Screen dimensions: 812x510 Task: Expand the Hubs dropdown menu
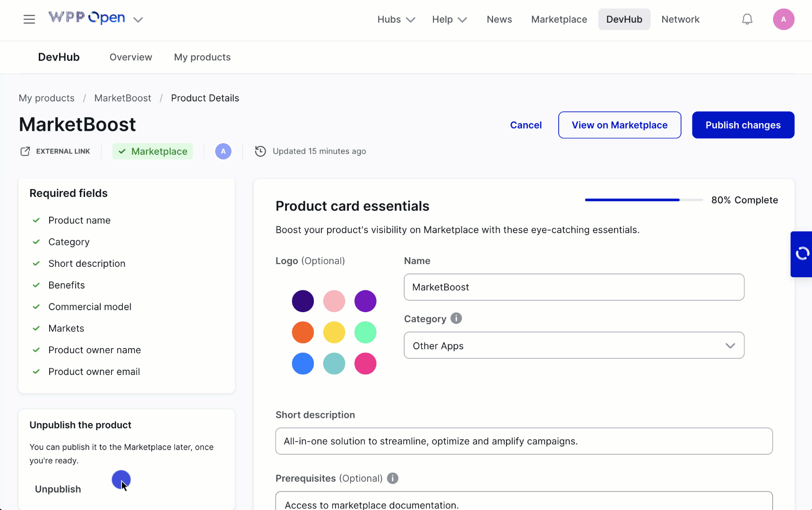click(396, 19)
